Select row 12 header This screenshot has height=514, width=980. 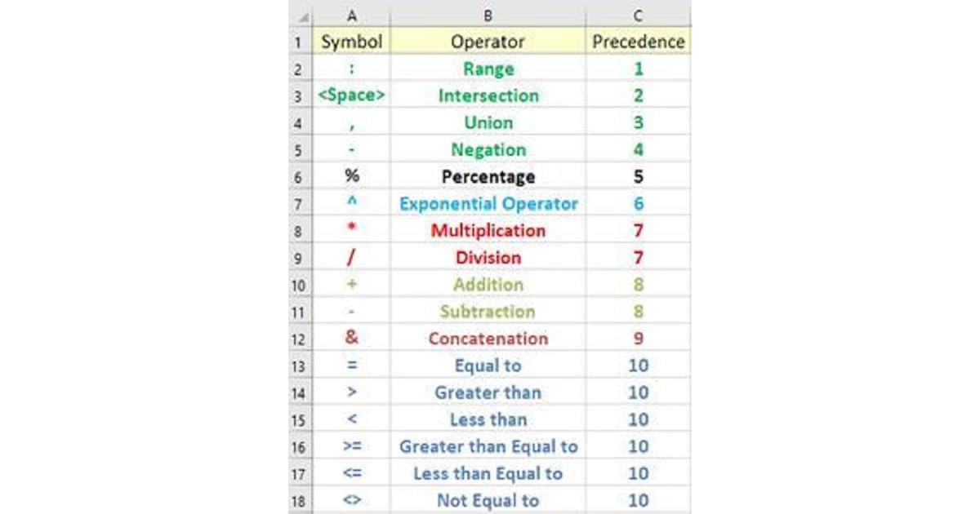300,339
